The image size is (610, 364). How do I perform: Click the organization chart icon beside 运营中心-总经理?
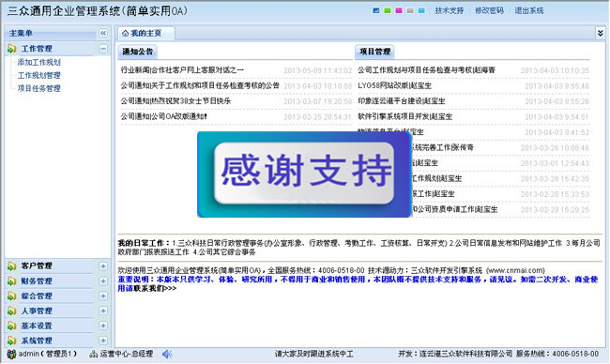click(93, 355)
